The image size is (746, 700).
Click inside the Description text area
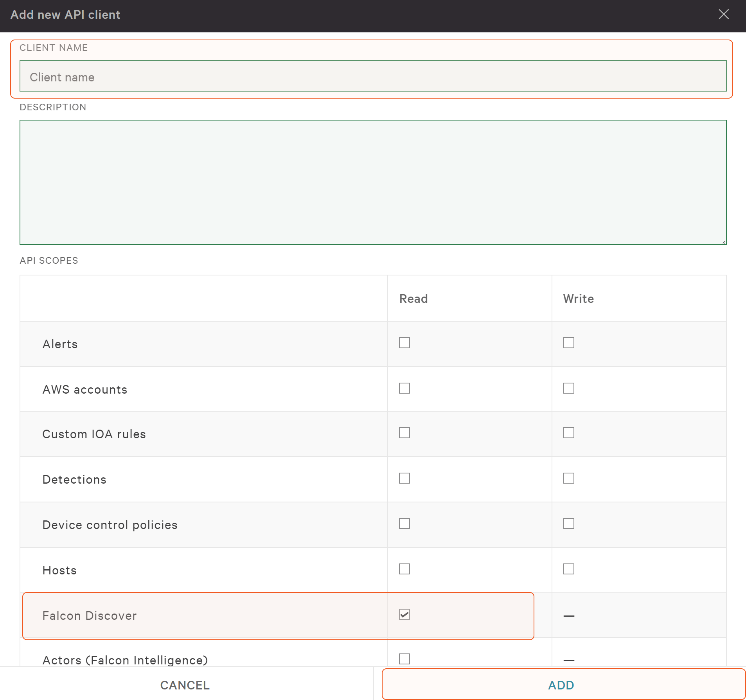click(x=373, y=182)
